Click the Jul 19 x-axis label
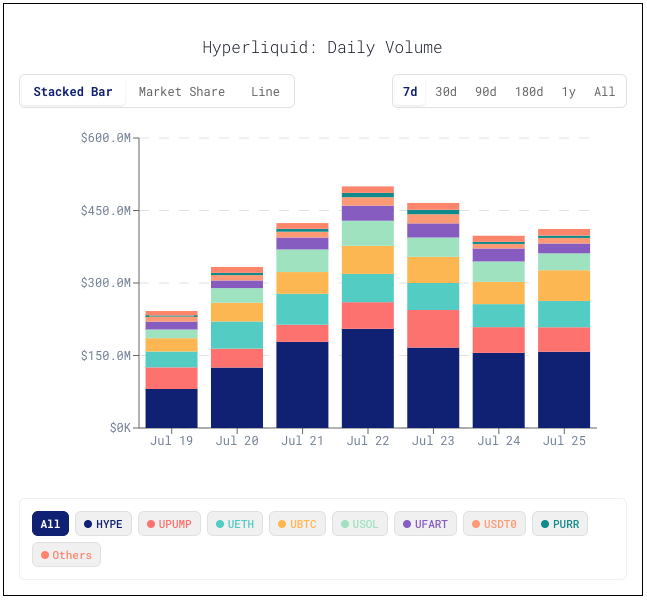 coord(171,441)
